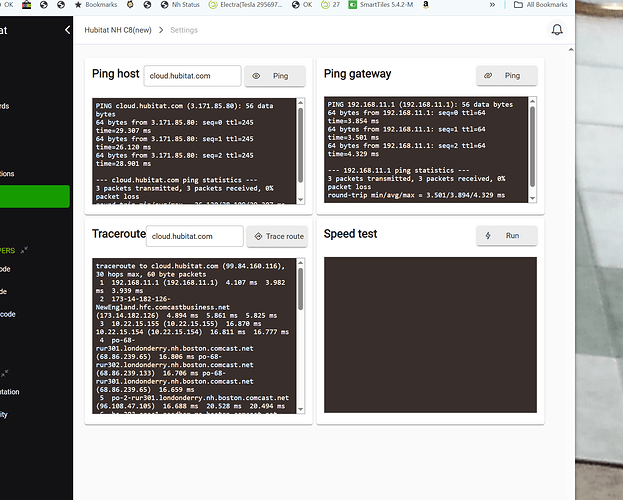
Task: Click Ping host output scrollbar up arrow
Action: (x=301, y=103)
